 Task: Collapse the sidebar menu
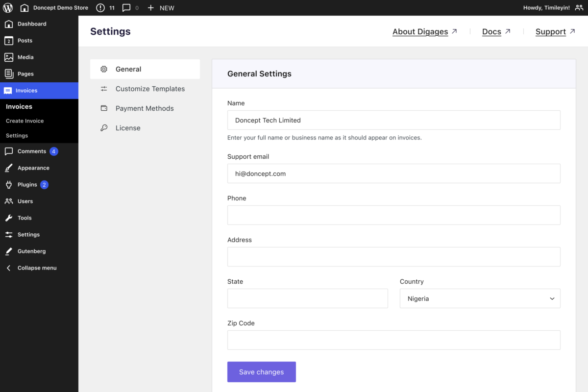tap(37, 268)
